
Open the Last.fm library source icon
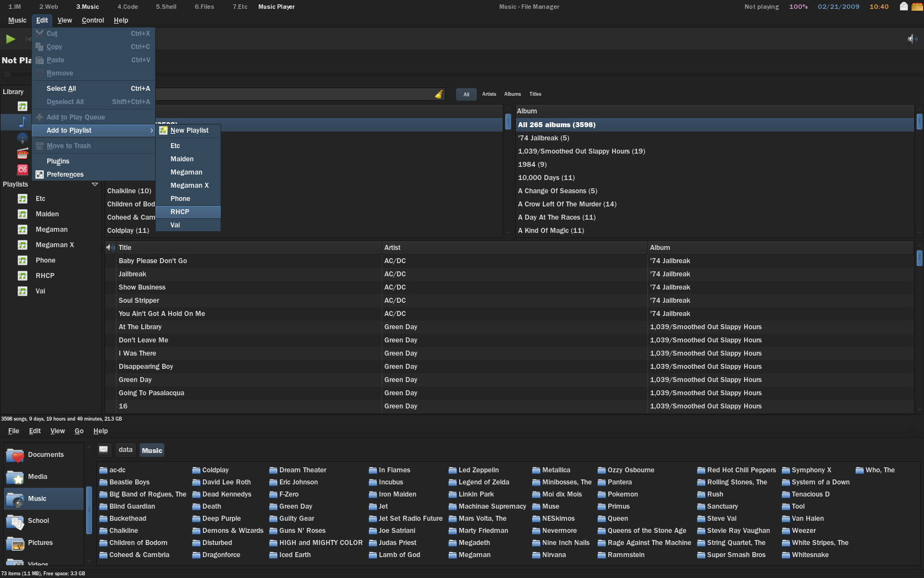tap(23, 170)
